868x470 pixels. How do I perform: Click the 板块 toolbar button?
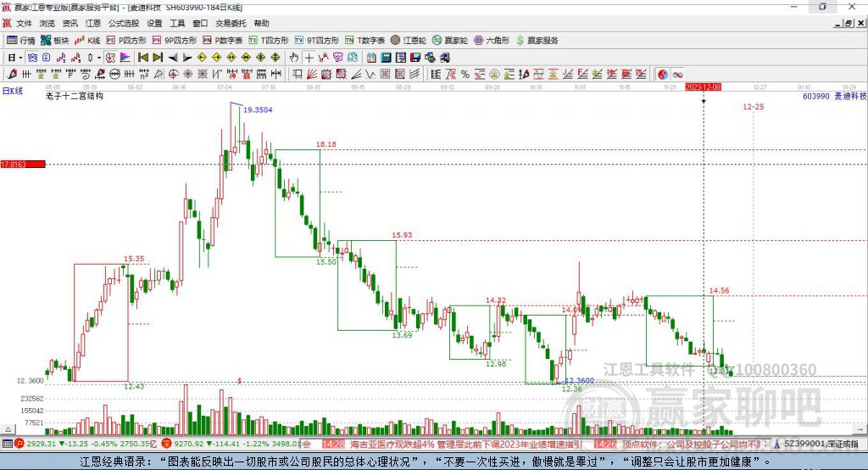click(x=54, y=41)
